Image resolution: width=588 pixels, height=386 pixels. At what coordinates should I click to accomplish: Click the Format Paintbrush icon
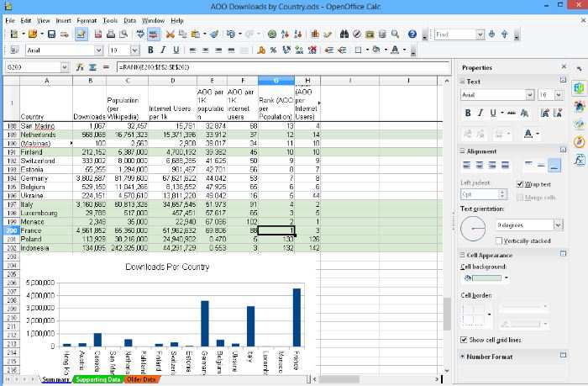pos(214,34)
